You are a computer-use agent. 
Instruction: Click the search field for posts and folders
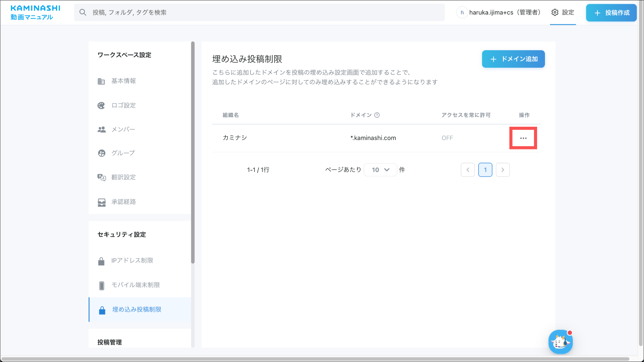click(x=259, y=13)
